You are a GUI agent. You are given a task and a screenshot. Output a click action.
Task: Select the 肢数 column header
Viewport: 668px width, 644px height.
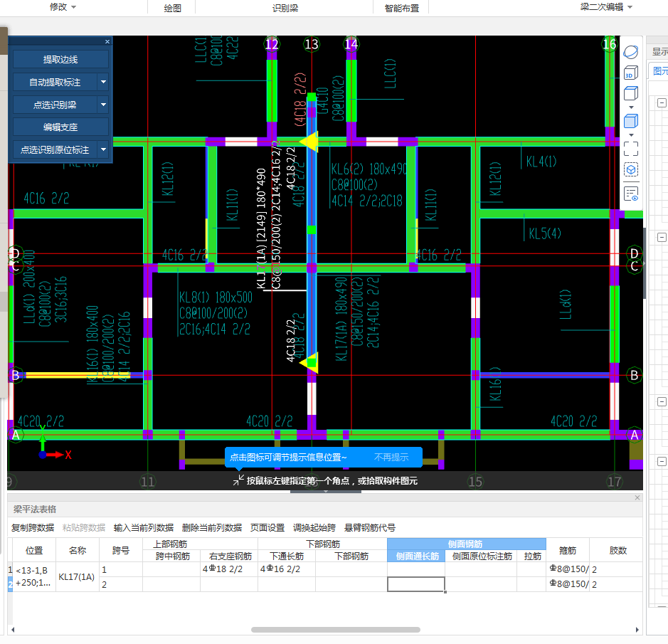617,550
